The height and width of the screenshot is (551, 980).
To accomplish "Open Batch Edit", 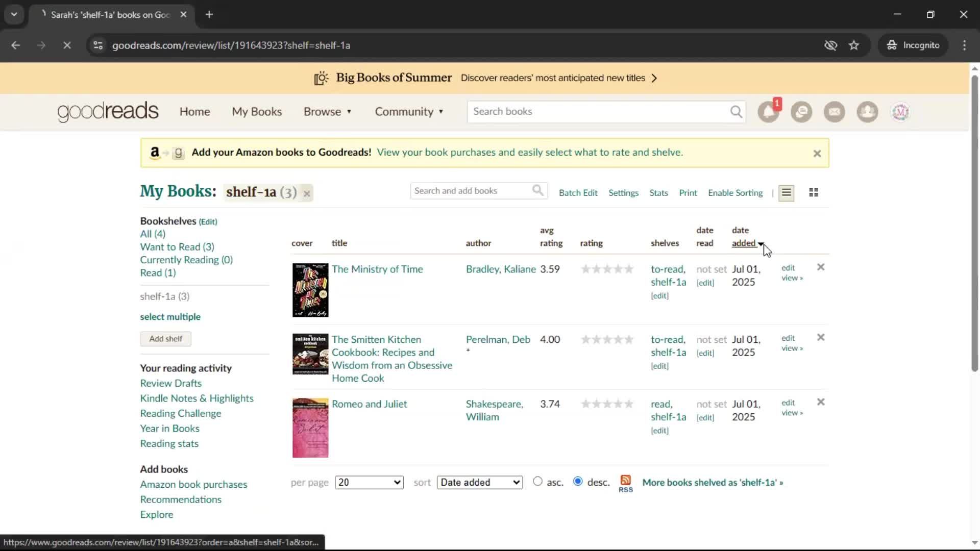I will click(x=578, y=193).
